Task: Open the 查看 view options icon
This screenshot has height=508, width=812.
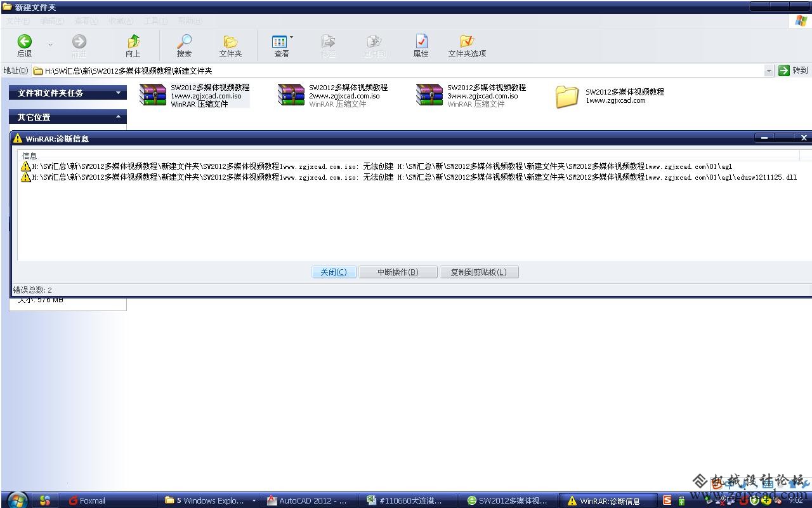Action: point(280,42)
